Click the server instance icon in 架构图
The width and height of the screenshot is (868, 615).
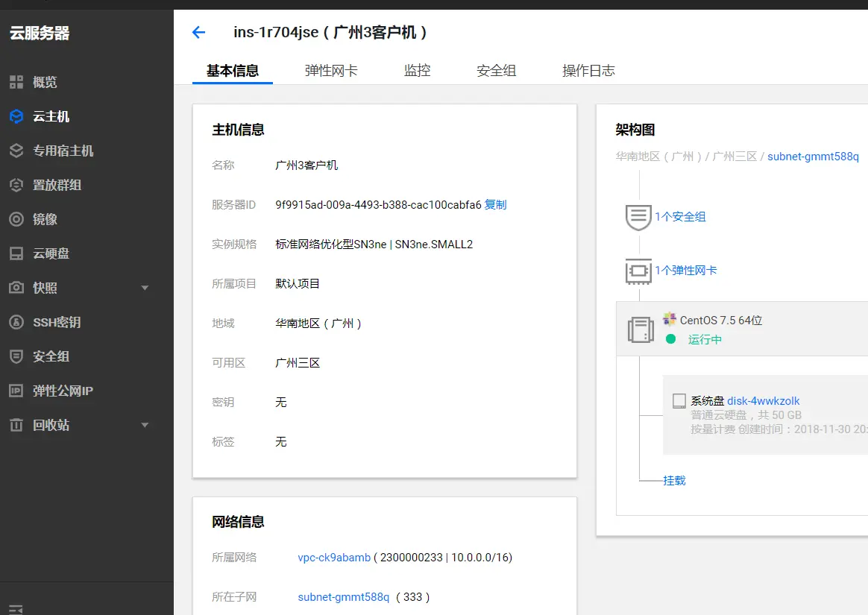[x=641, y=330]
